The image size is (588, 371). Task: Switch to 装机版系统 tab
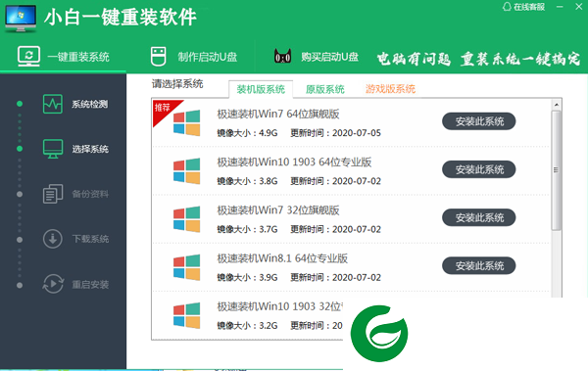[261, 89]
